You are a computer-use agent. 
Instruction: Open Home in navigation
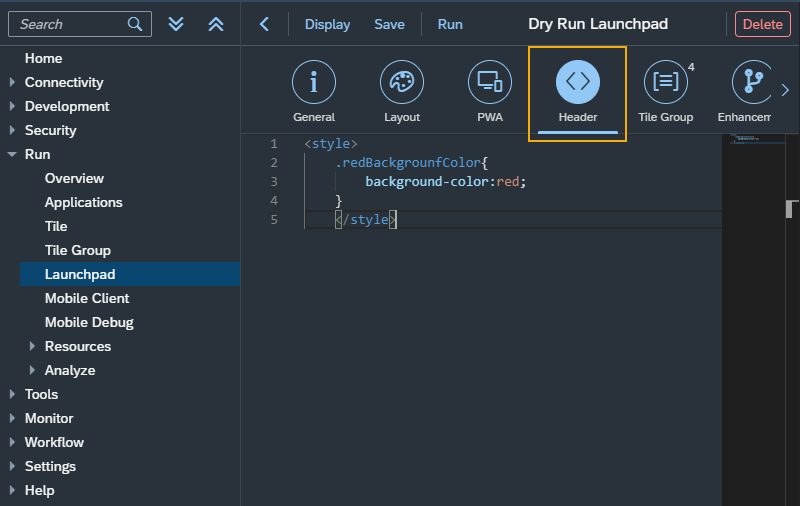click(x=43, y=58)
